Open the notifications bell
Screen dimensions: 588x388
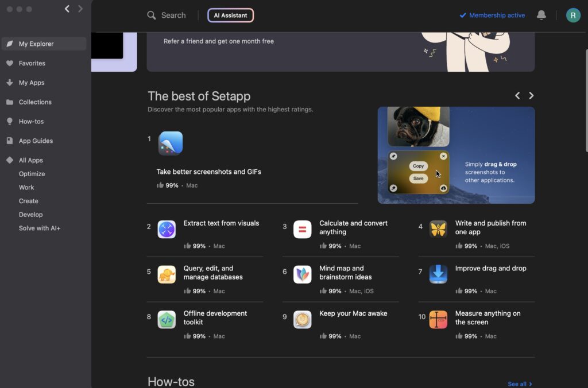[x=541, y=15]
